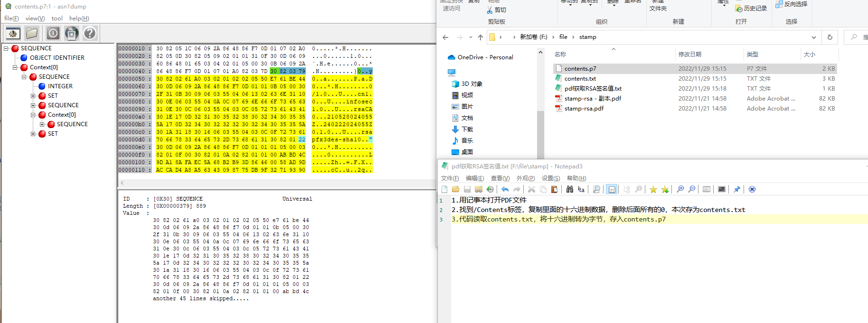This screenshot has height=323, width=868.
Task: Click Notepad3 file history clock icon
Action: pos(490,189)
